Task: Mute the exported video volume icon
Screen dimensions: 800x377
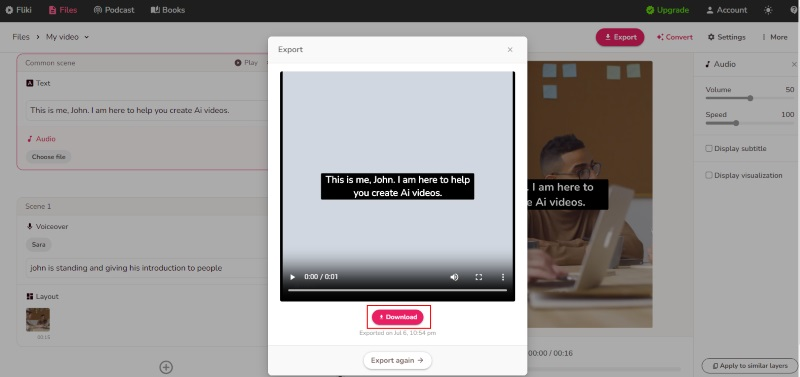Action: tap(454, 277)
